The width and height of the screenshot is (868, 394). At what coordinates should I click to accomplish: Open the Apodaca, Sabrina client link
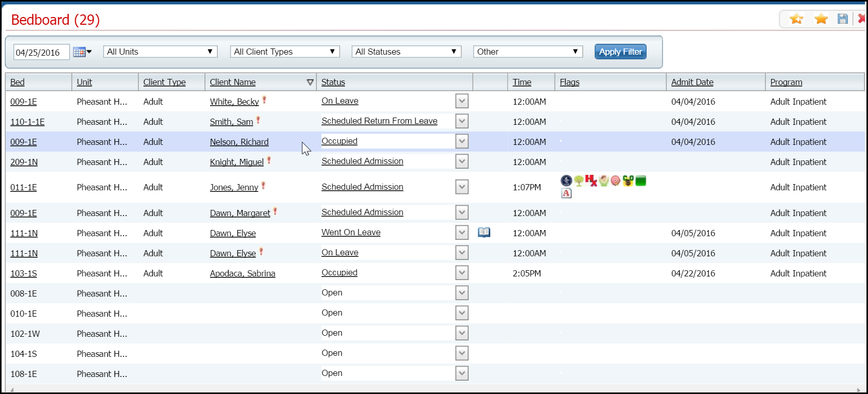point(243,273)
